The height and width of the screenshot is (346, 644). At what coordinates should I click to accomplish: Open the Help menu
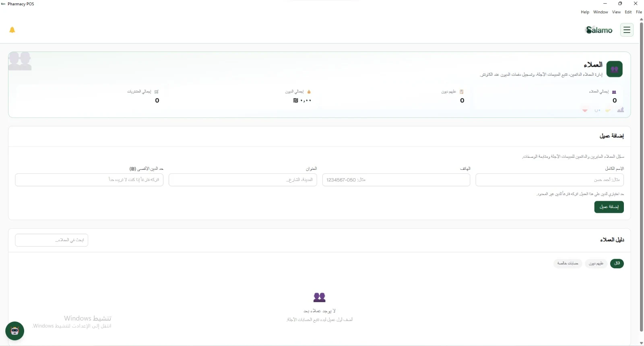[x=585, y=12]
